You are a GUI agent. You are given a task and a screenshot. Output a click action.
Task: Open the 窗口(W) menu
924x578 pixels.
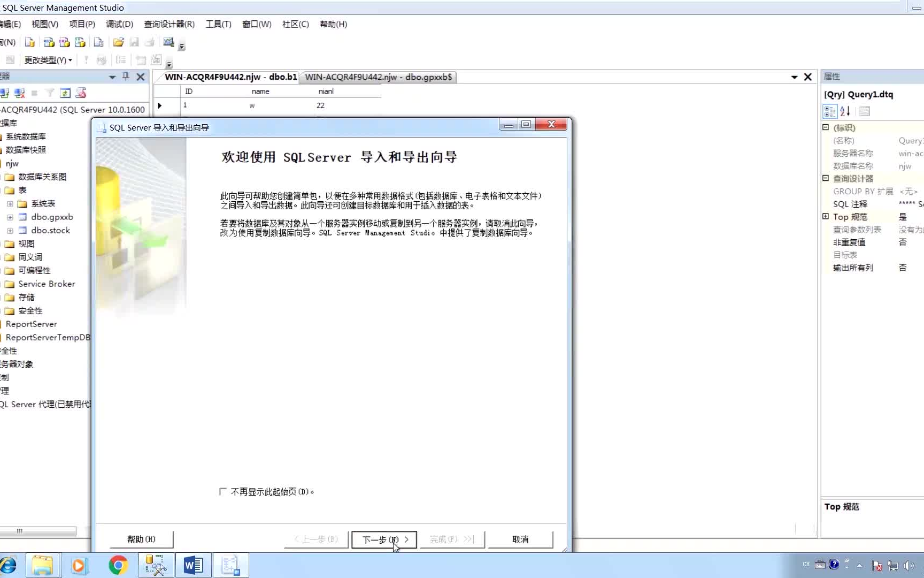tap(257, 24)
